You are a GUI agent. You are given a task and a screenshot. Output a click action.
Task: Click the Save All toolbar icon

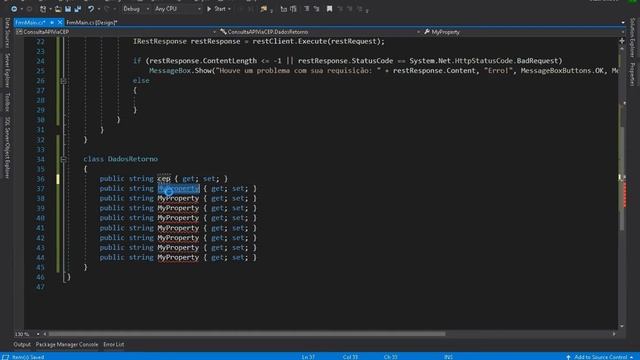click(x=78, y=9)
